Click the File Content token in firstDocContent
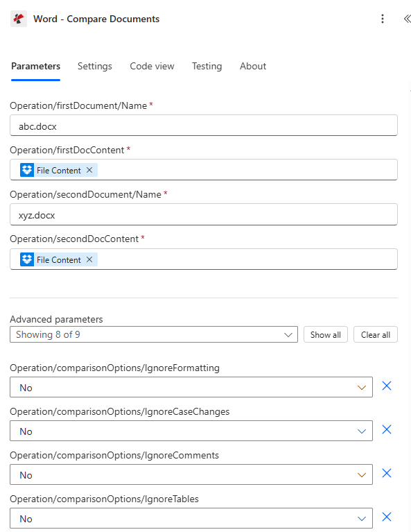411x532 pixels. click(x=59, y=170)
